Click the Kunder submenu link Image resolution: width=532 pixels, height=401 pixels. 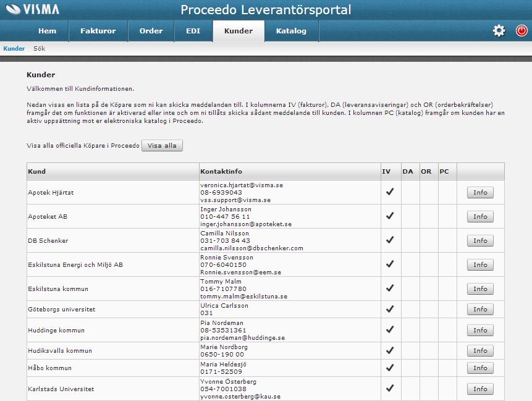point(14,49)
